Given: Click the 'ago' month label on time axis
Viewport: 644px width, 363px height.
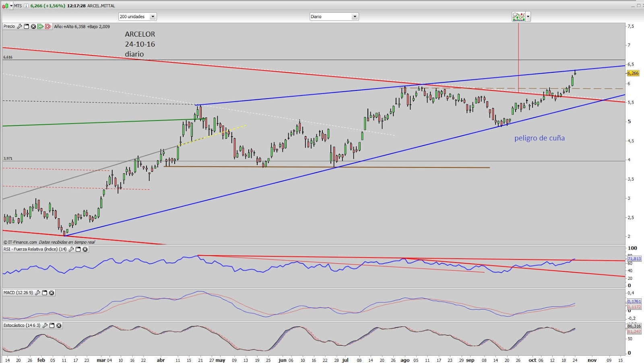Looking at the screenshot, I should [x=405, y=360].
